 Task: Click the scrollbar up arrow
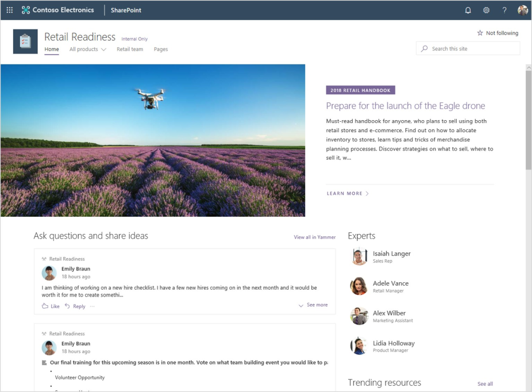click(x=529, y=68)
